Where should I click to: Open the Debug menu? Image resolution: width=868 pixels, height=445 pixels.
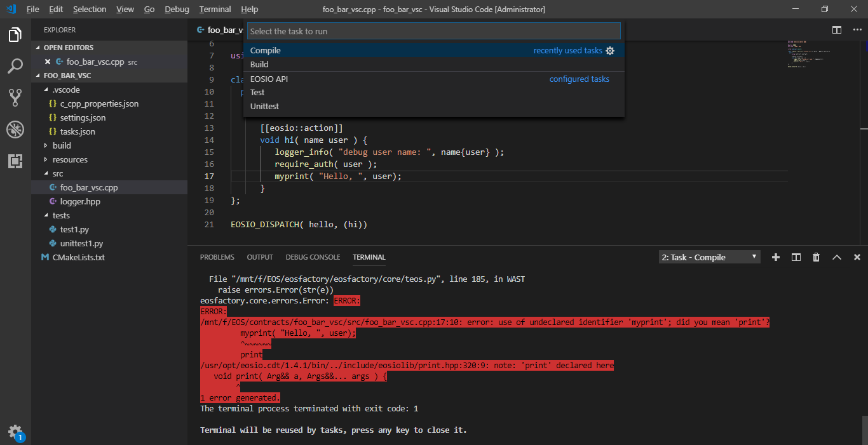(177, 10)
